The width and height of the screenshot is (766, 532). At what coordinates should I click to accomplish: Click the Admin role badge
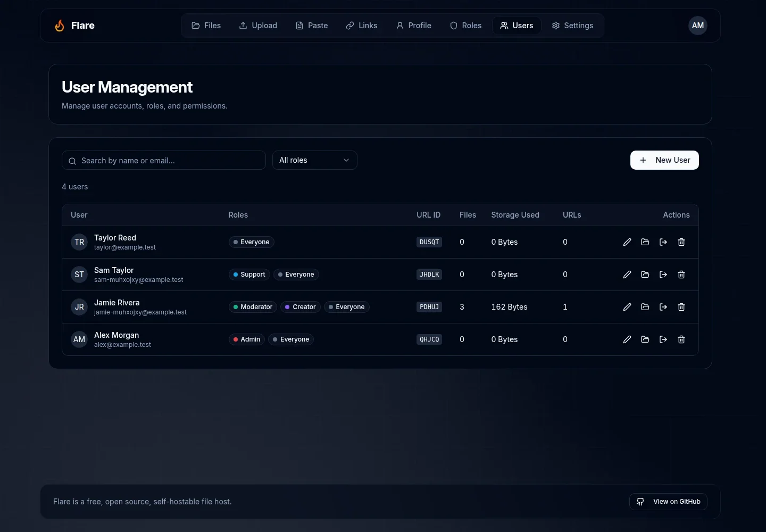(247, 339)
